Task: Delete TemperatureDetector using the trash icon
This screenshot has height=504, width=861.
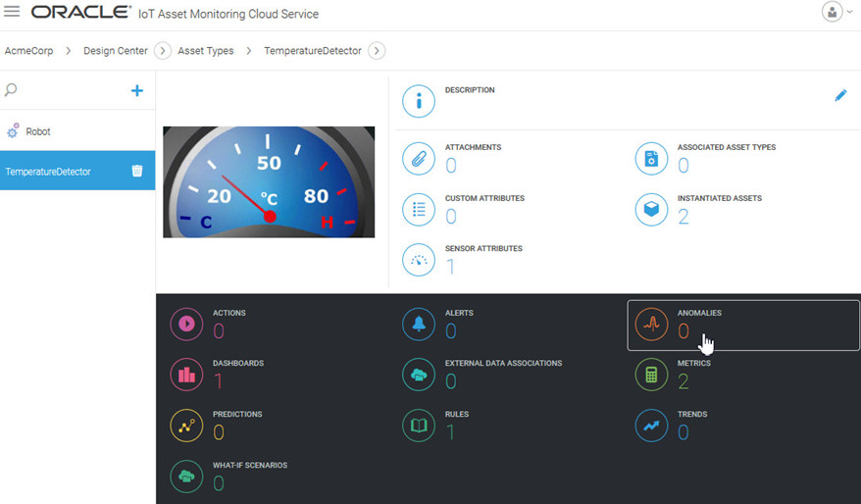Action: [x=137, y=171]
